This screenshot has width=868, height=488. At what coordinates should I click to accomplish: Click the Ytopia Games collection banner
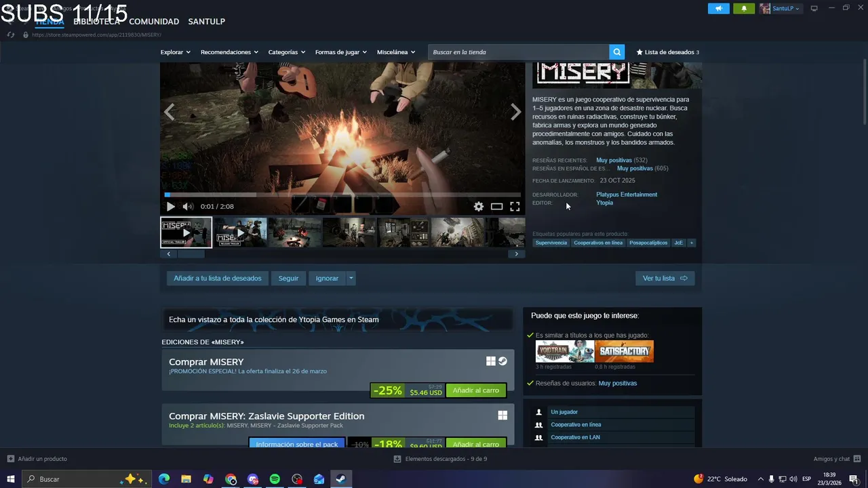click(337, 319)
